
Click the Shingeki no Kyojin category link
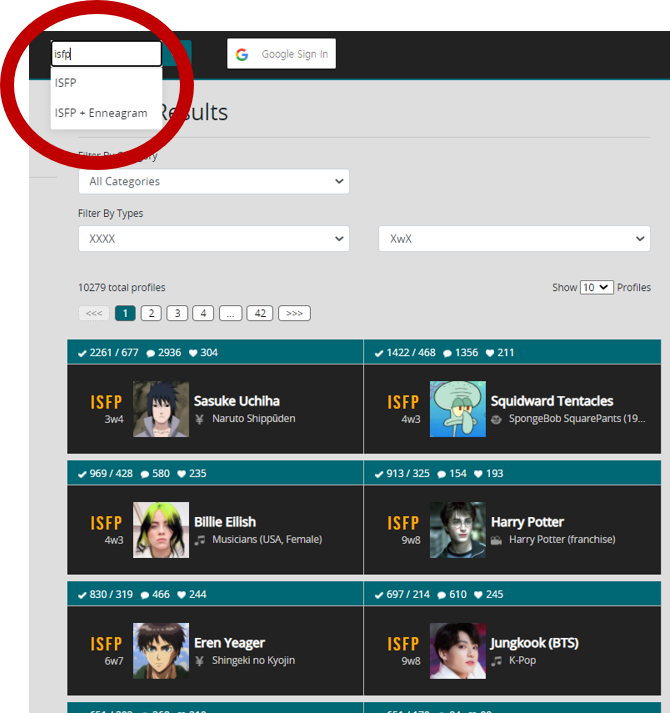(x=253, y=660)
